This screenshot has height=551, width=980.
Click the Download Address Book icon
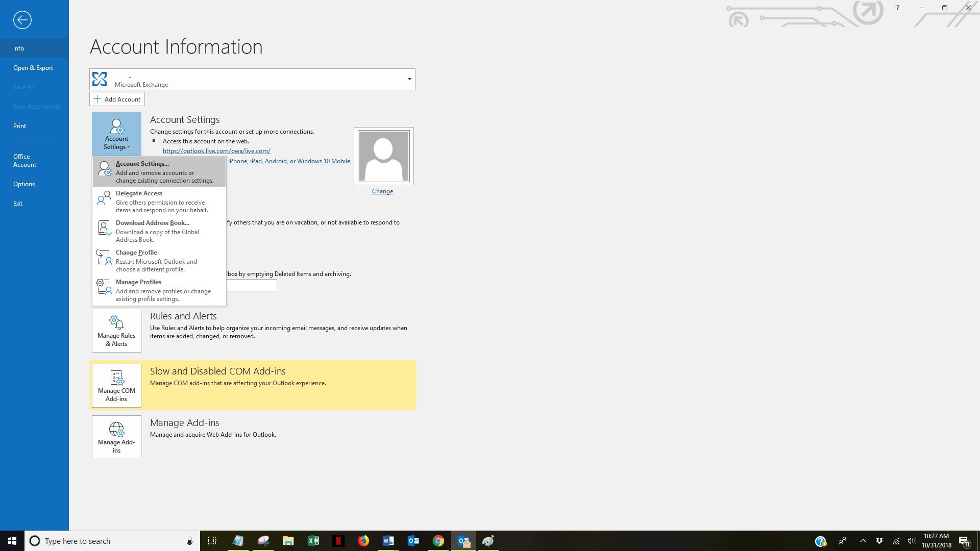point(104,228)
